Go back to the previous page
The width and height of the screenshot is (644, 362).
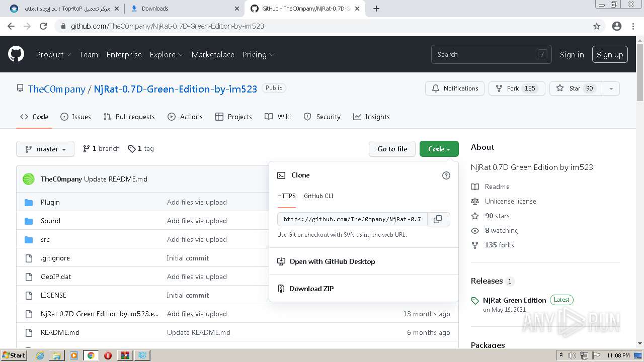(x=11, y=26)
